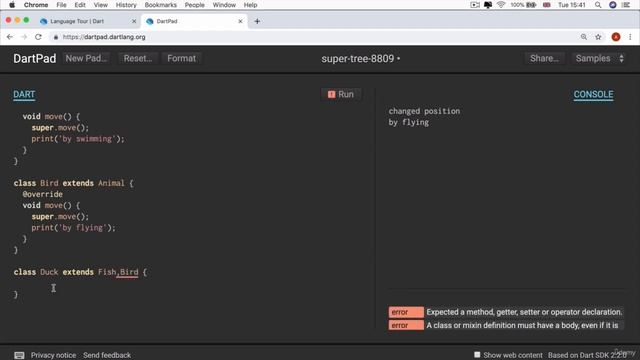Open the Privacy notice link

point(53,355)
